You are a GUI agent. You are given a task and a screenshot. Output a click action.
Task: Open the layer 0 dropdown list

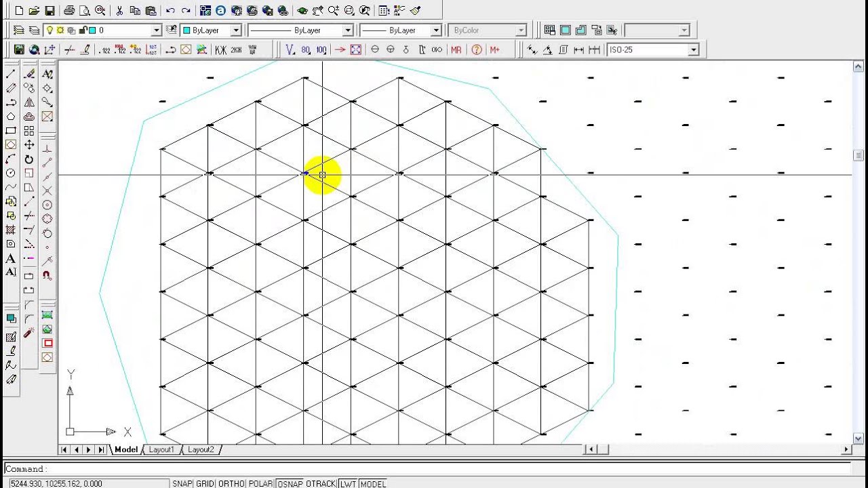[156, 30]
